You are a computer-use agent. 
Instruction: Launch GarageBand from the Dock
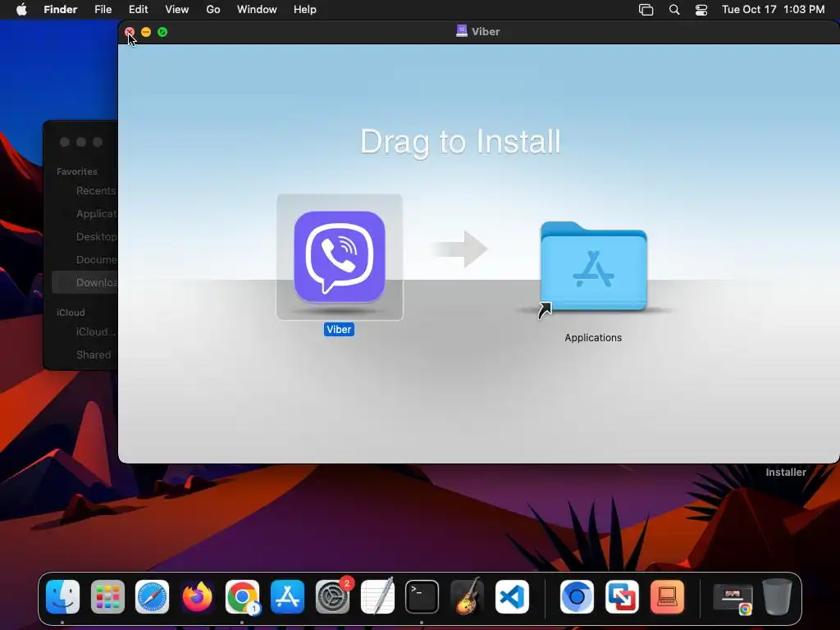click(467, 596)
